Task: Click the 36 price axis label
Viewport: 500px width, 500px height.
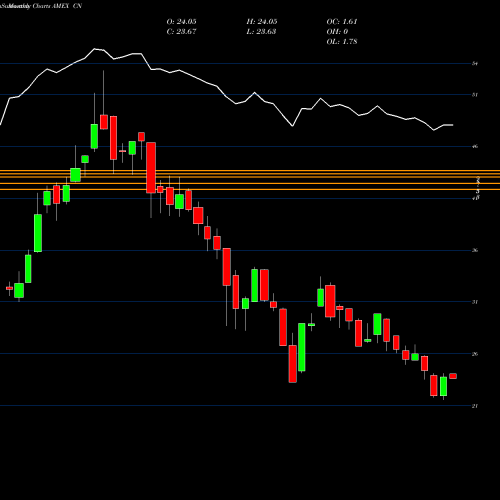Action: (475, 250)
